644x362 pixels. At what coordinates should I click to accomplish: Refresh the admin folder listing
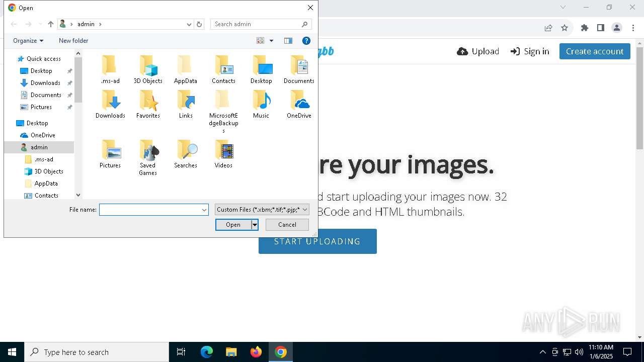pos(199,24)
